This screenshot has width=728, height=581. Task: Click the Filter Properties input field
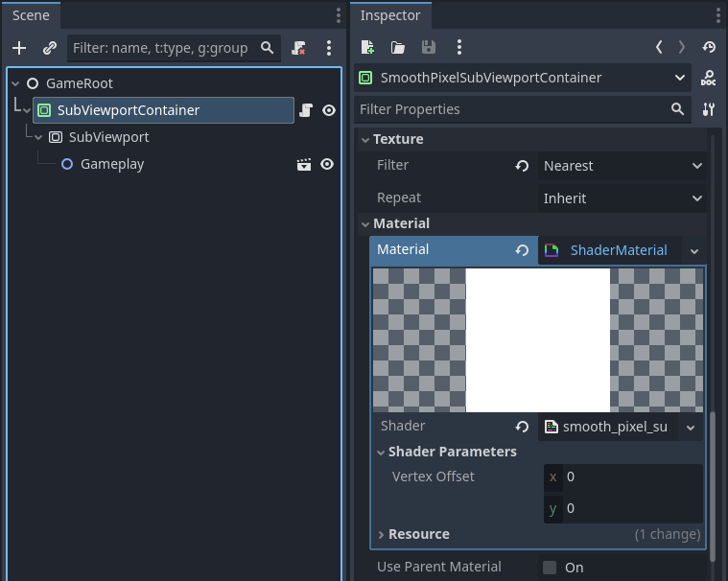[523, 109]
